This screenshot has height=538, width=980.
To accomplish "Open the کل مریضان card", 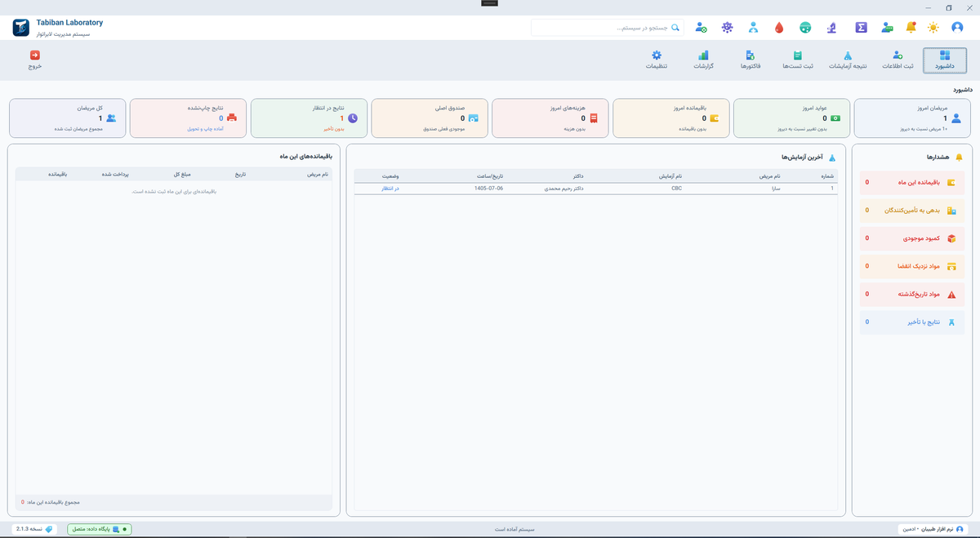I will pos(67,118).
